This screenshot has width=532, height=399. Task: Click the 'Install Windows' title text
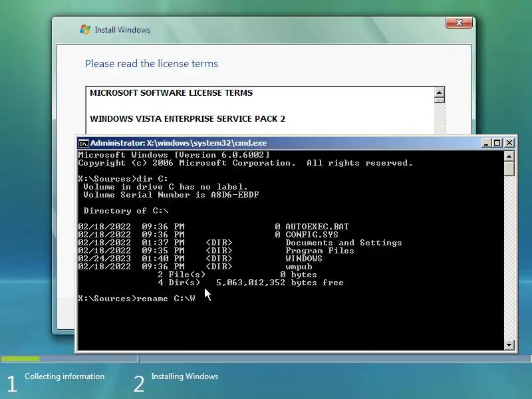122,30
